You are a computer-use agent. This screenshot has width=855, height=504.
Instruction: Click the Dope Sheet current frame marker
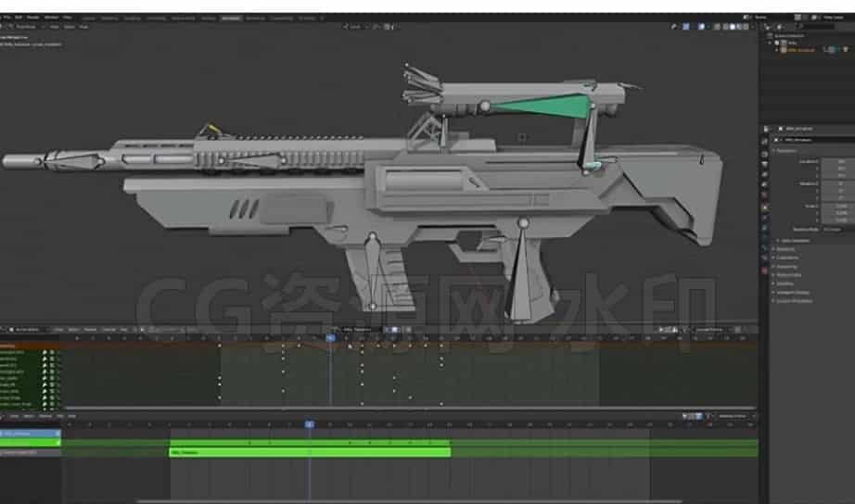[330, 338]
